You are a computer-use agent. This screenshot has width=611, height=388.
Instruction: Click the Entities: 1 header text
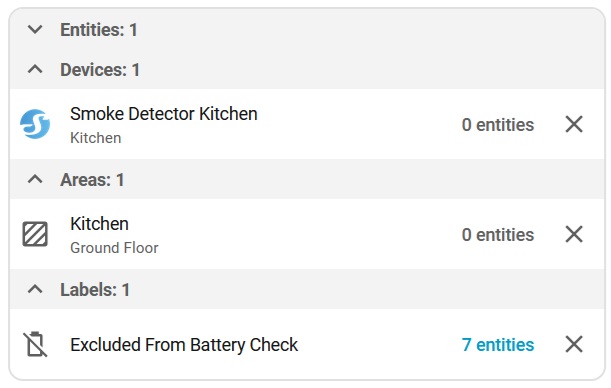[x=99, y=30]
